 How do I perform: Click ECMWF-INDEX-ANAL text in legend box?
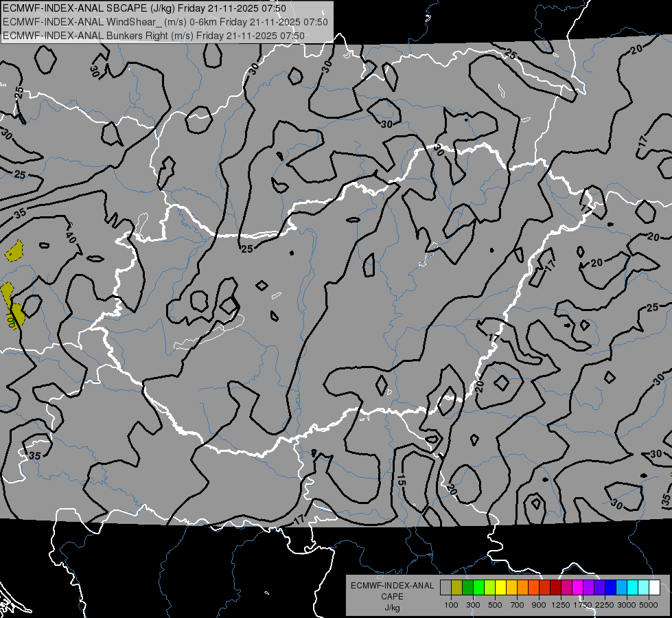click(392, 586)
